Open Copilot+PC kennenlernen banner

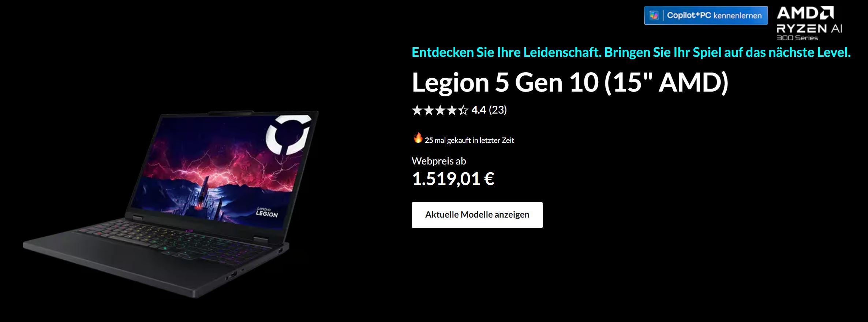(x=706, y=15)
